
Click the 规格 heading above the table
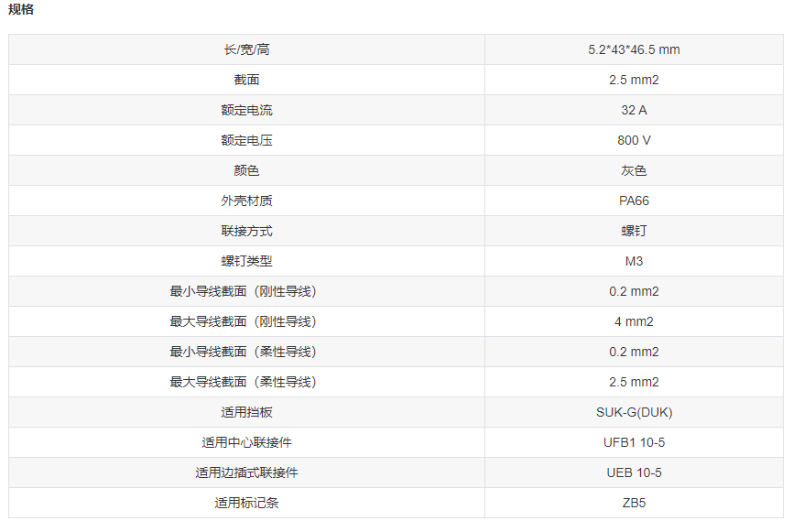[x=21, y=10]
